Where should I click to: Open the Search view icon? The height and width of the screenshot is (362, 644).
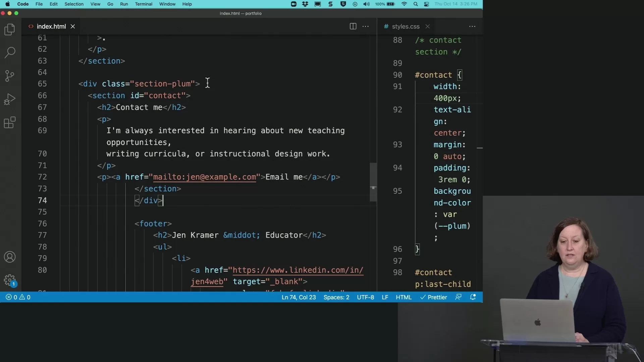[10, 52]
